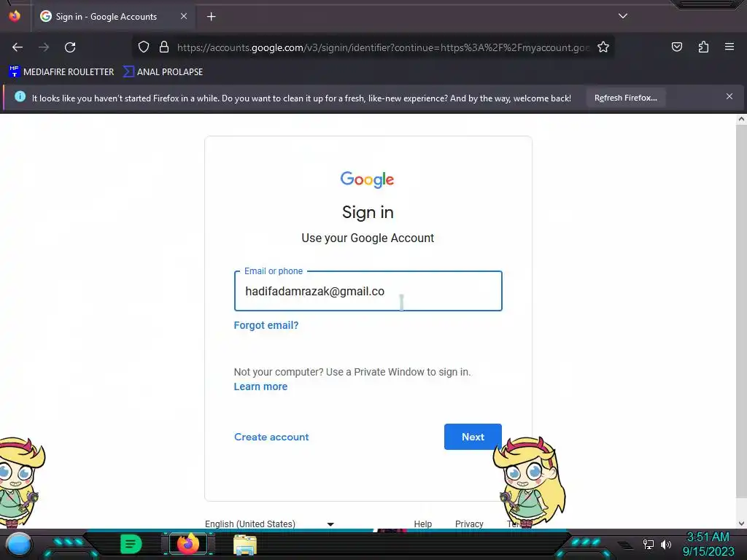Open the Start orb on the taskbar
Screen dimensions: 747x560
point(19,544)
